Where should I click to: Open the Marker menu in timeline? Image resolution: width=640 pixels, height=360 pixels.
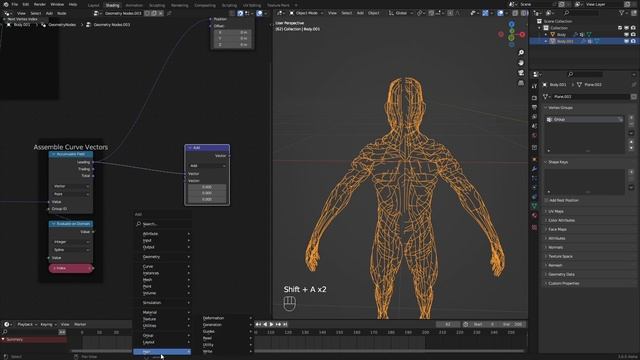tap(80, 324)
